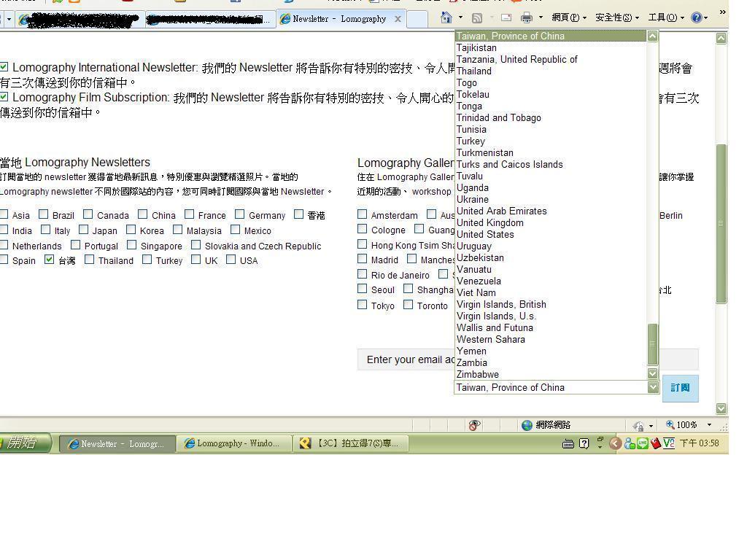This screenshot has width=747, height=560.
Task: Check the Japan newsletter checkbox
Action: pyautogui.click(x=83, y=230)
